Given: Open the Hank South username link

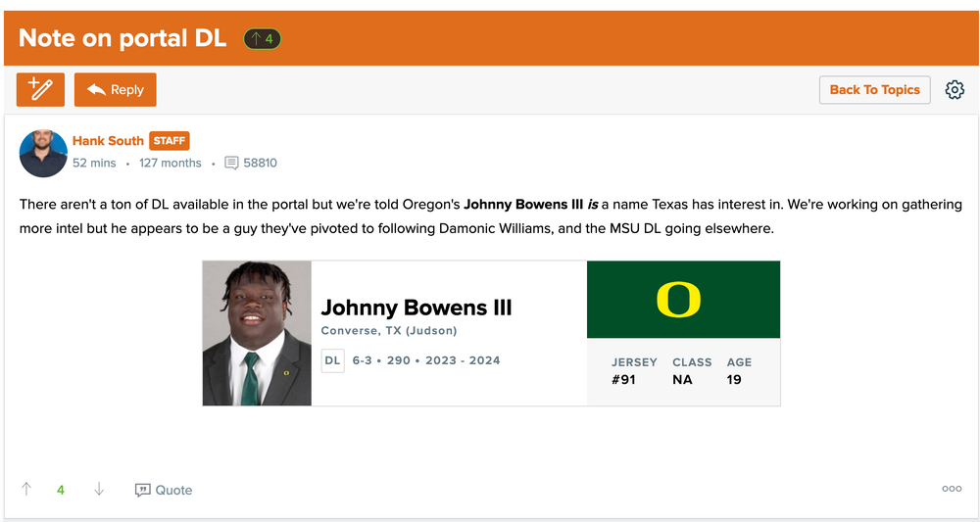Looking at the screenshot, I should tap(108, 141).
